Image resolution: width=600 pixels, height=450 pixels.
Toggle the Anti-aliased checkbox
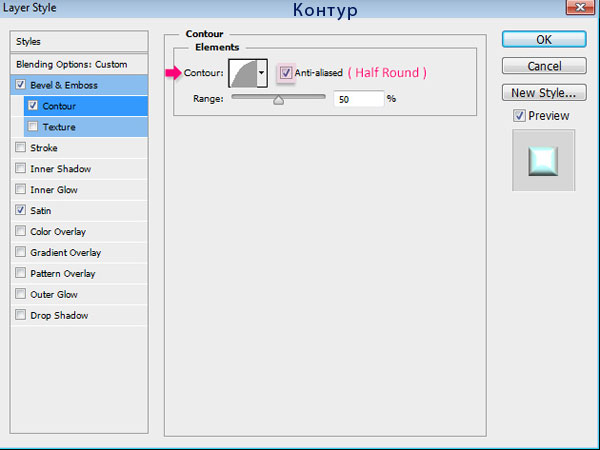286,73
